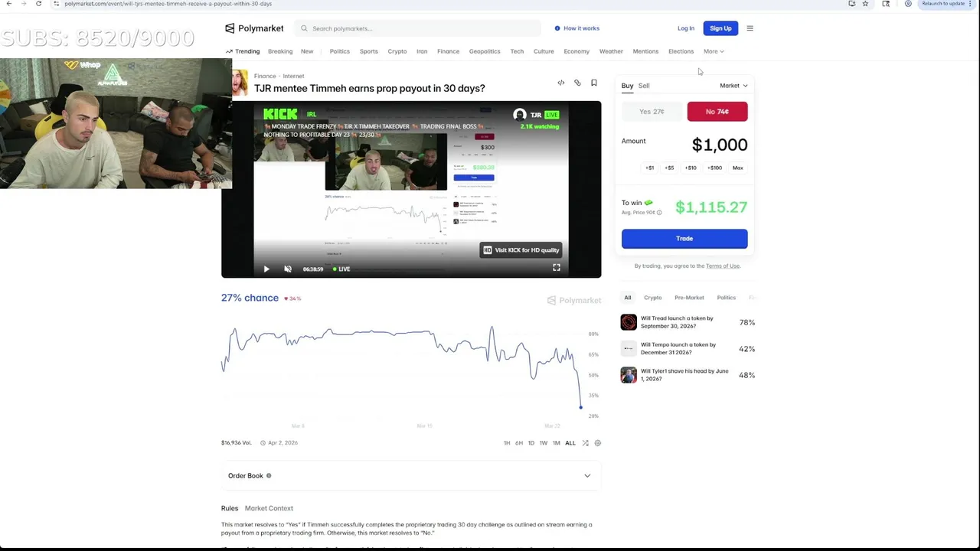The width and height of the screenshot is (980, 551).
Task: Switch chart range to 1W
Action: 544,443
